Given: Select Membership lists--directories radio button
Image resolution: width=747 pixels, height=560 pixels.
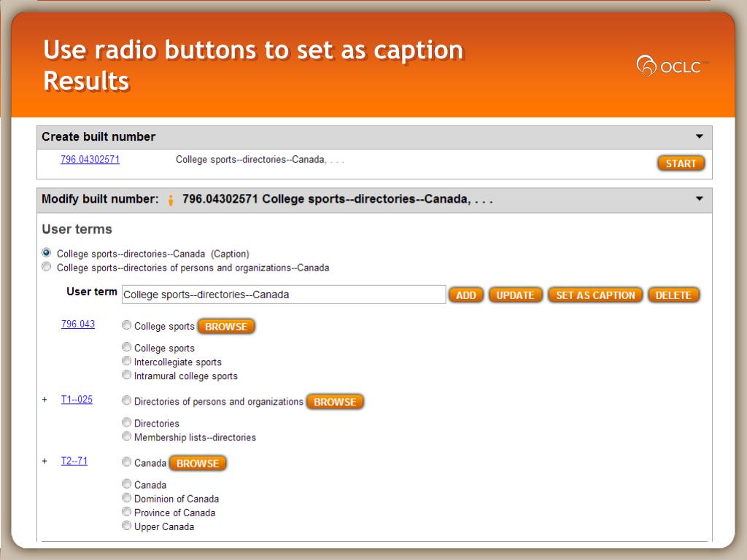Looking at the screenshot, I should tap(126, 436).
